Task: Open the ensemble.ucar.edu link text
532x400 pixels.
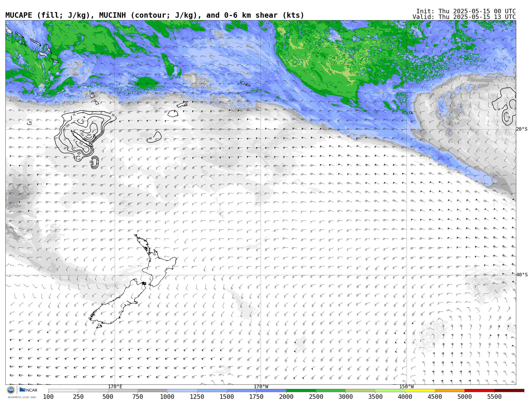Action: (22, 397)
